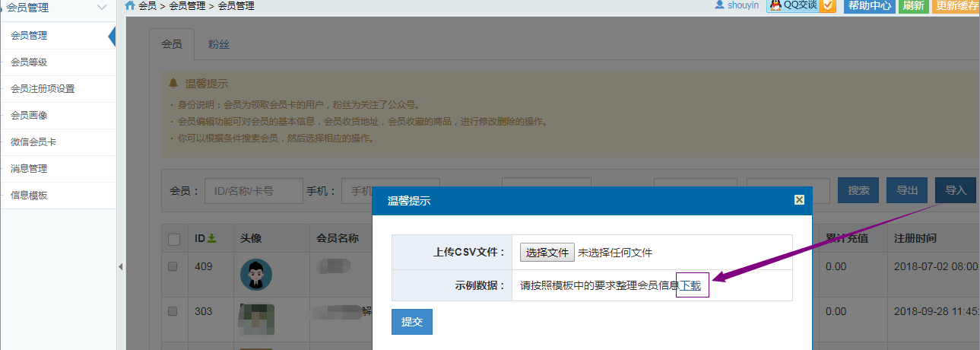Click the 选择文件 button to upload CSV
Viewport: 980px width, 350px height.
click(547, 253)
